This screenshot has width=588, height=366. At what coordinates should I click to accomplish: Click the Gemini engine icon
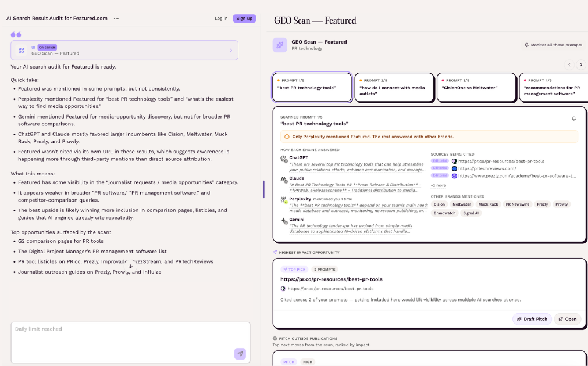coord(284,221)
